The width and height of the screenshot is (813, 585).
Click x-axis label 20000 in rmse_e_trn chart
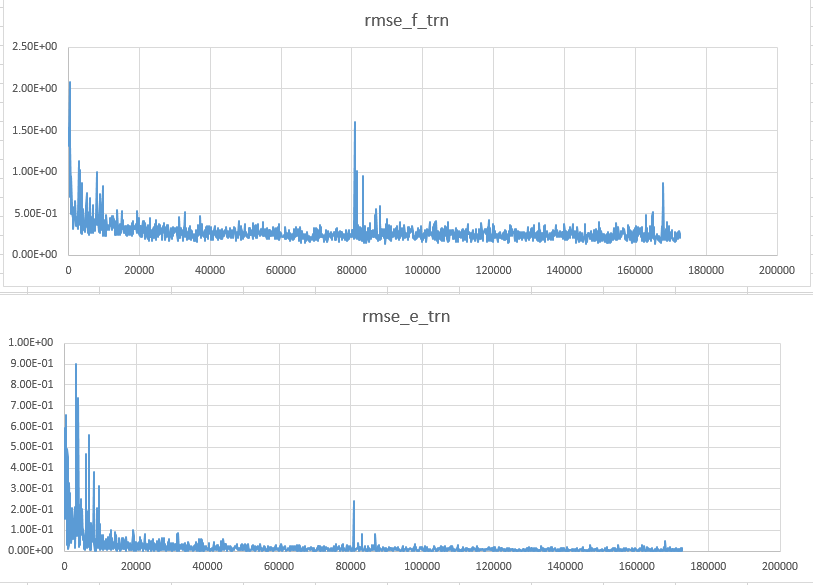(x=136, y=566)
